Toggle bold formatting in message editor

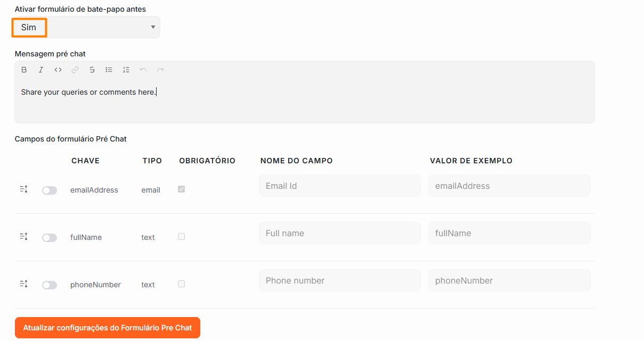[24, 70]
